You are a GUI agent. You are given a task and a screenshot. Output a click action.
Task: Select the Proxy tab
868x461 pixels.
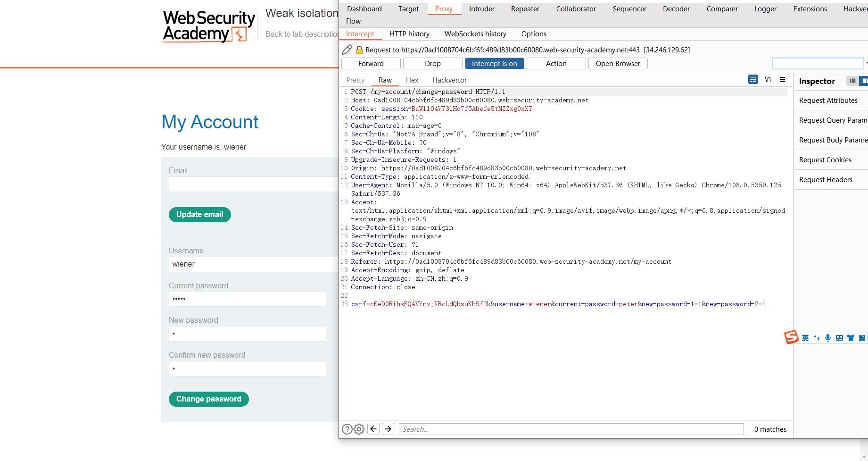[x=444, y=9]
